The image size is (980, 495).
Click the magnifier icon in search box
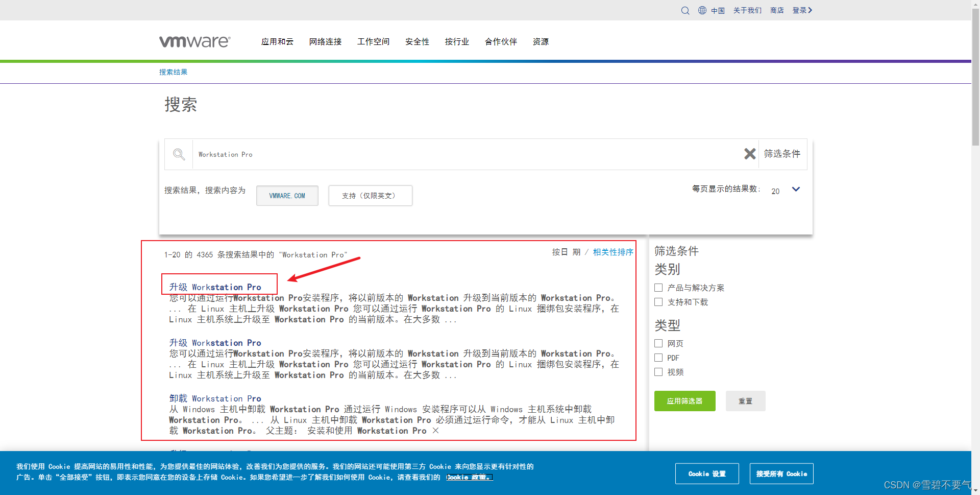pyautogui.click(x=179, y=154)
